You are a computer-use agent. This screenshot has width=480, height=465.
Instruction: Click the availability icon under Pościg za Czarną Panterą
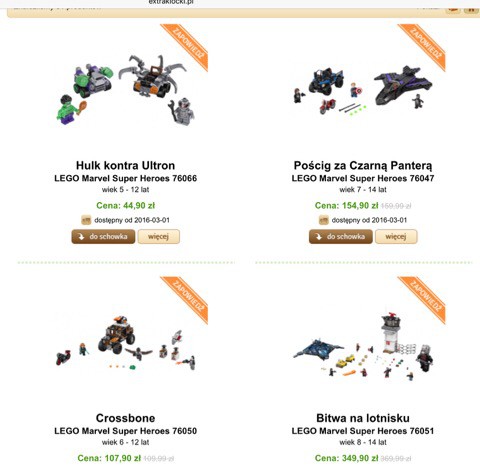tap(324, 220)
